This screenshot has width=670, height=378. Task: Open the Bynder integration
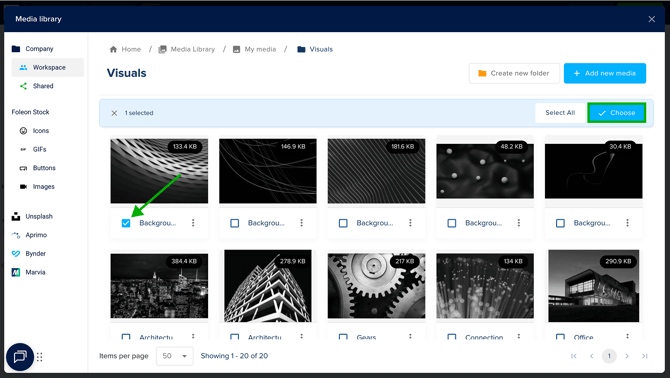pos(29,254)
